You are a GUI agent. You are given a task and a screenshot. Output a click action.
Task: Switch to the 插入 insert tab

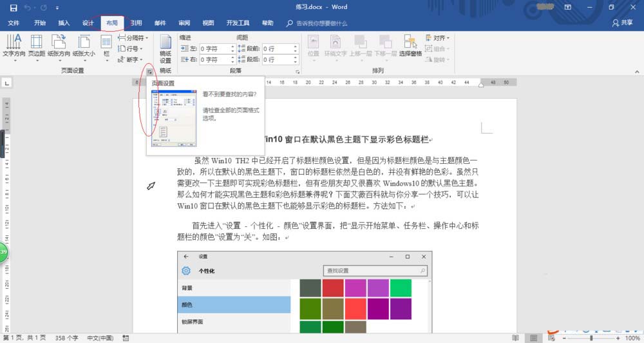click(x=64, y=23)
